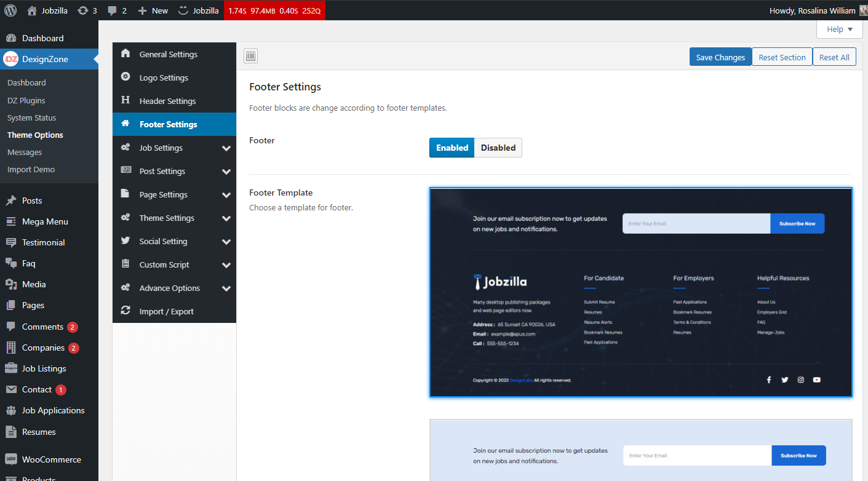Click the Testimonial sidebar icon
Screen dimensions: 868x481
point(11,242)
